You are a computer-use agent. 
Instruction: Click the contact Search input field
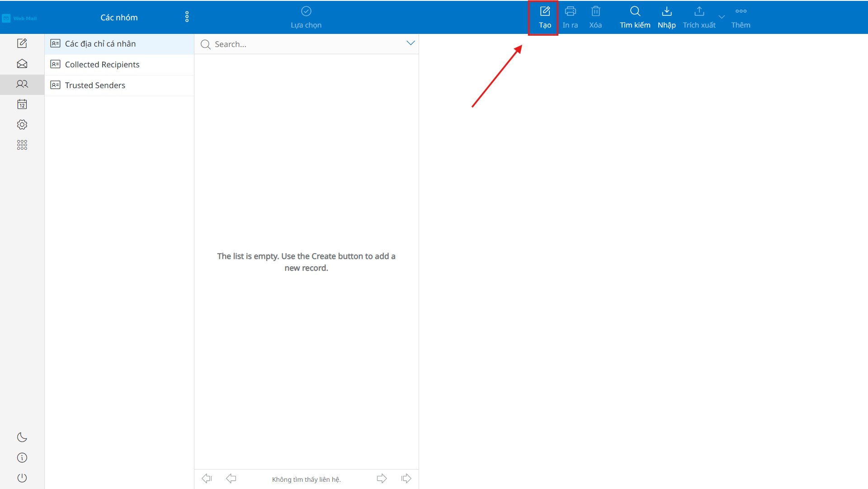coord(307,44)
